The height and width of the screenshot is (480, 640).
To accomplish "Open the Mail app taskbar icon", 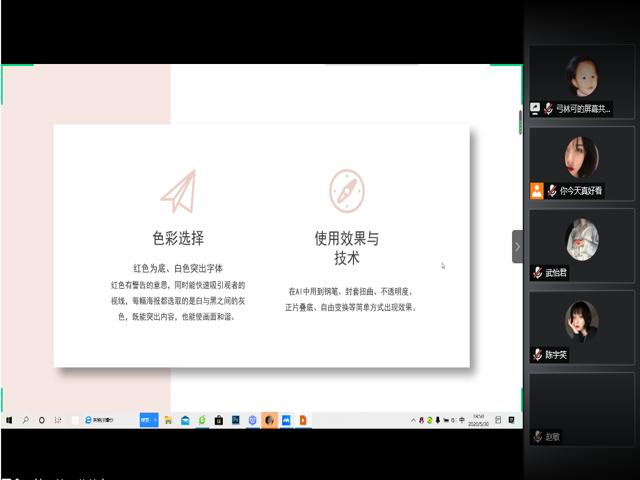I will 185,420.
